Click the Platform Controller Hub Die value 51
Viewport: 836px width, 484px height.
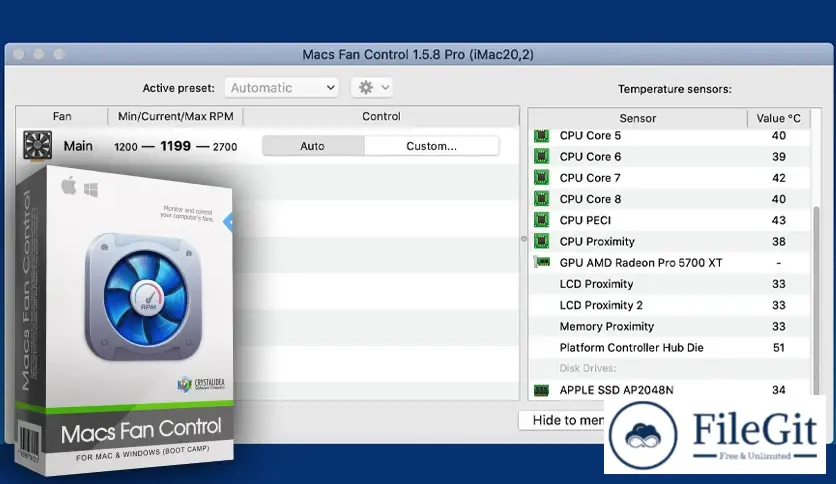tap(778, 348)
